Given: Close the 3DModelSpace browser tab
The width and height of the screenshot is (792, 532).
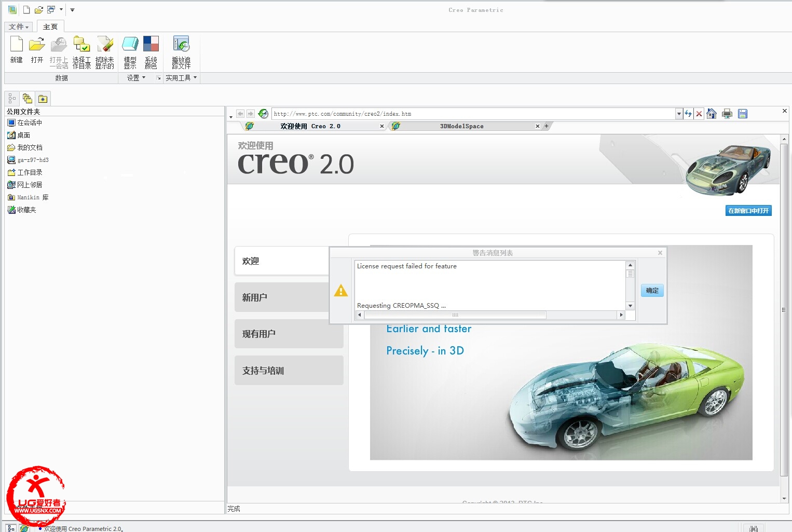Looking at the screenshot, I should point(538,126).
